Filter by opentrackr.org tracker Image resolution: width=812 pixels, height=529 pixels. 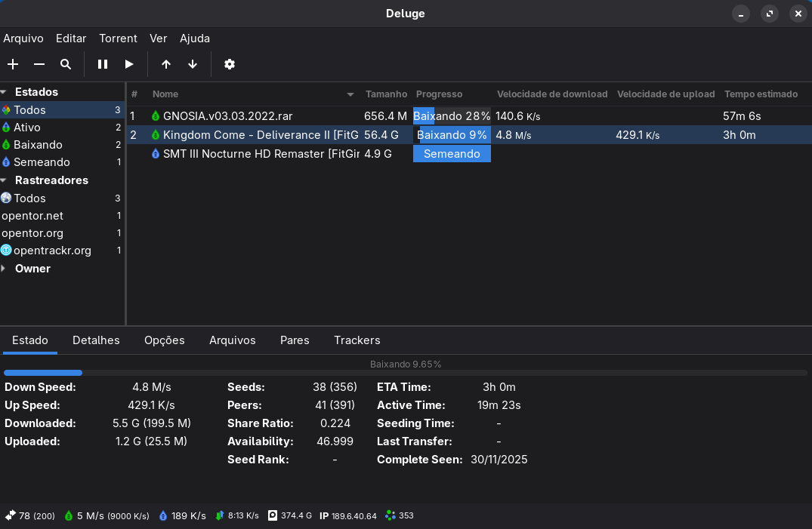[52, 251]
